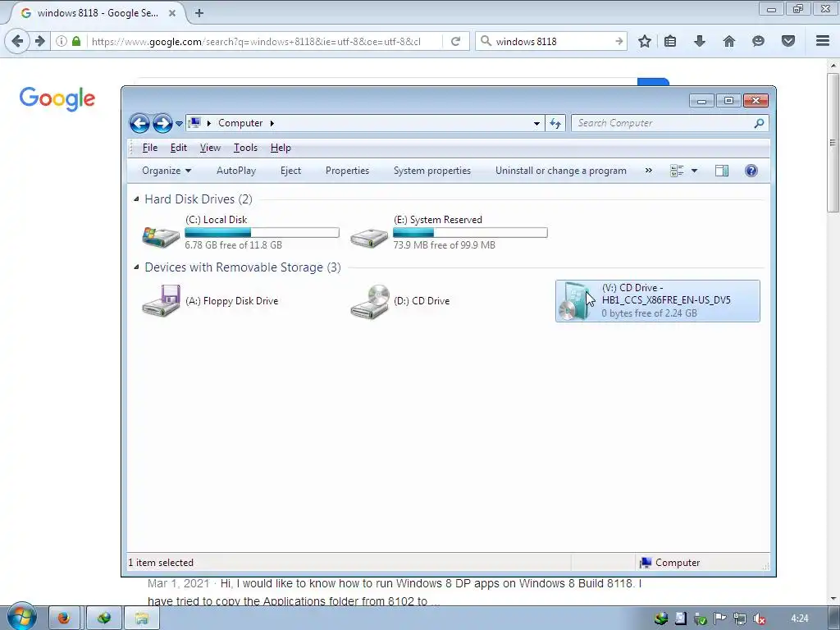Click the System Reserved capacity bar
Screen dimensions: 840x630
470,232
